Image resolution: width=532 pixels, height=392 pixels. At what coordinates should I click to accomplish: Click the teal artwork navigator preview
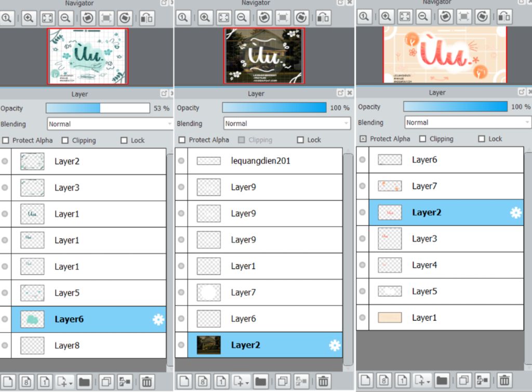[87, 56]
